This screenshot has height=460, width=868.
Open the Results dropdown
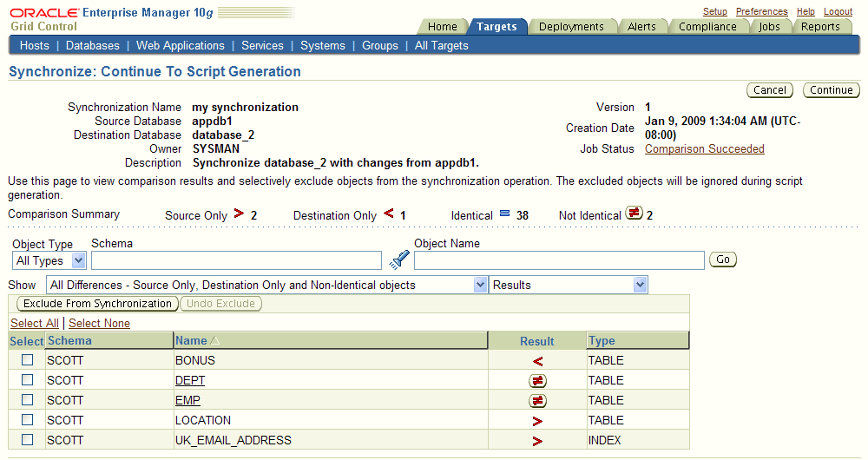tap(568, 285)
